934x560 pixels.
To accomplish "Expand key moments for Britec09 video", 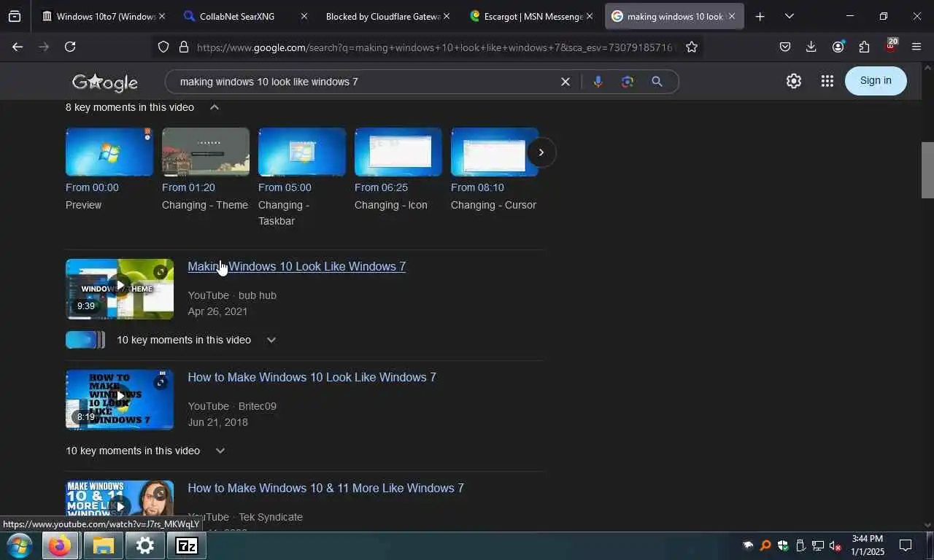I will [220, 451].
